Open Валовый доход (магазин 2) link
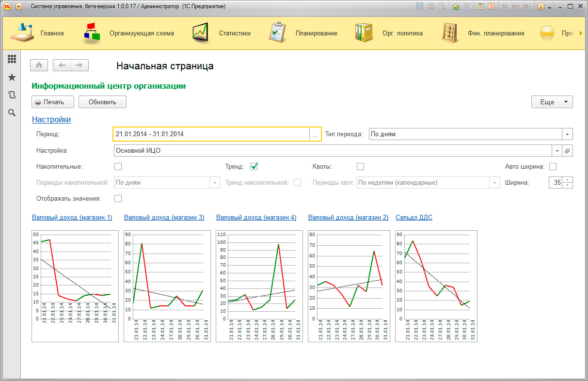Image resolution: width=588 pixels, height=381 pixels. [x=348, y=218]
